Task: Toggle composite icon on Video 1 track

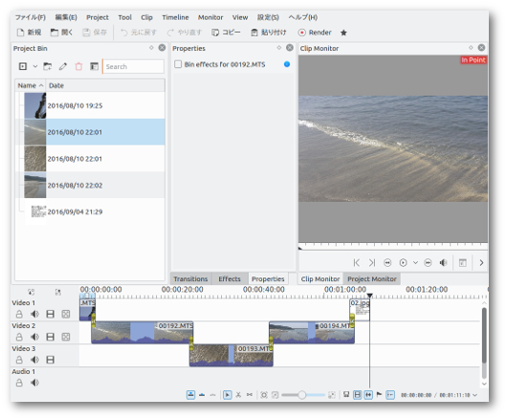Action: [x=66, y=314]
